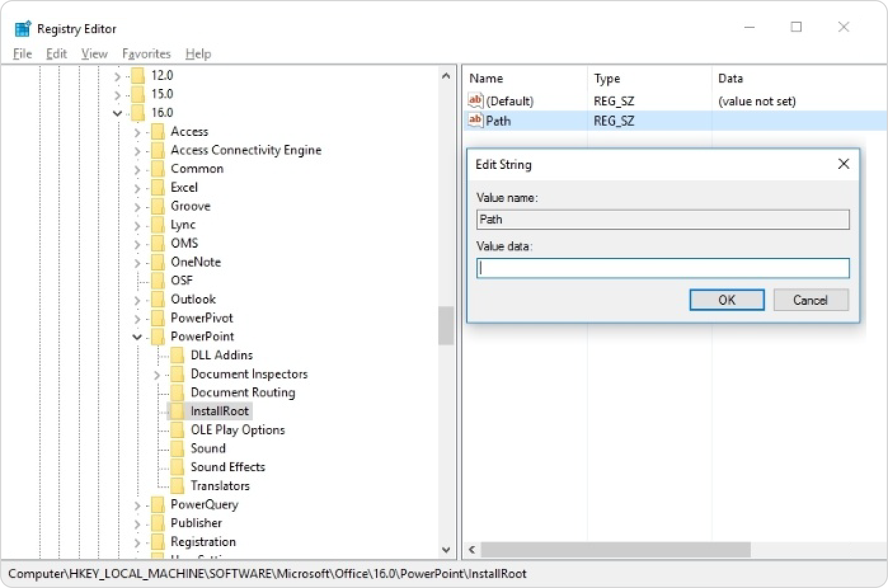
Task: Click the folder icon beside PowerPivot
Action: coord(158,318)
